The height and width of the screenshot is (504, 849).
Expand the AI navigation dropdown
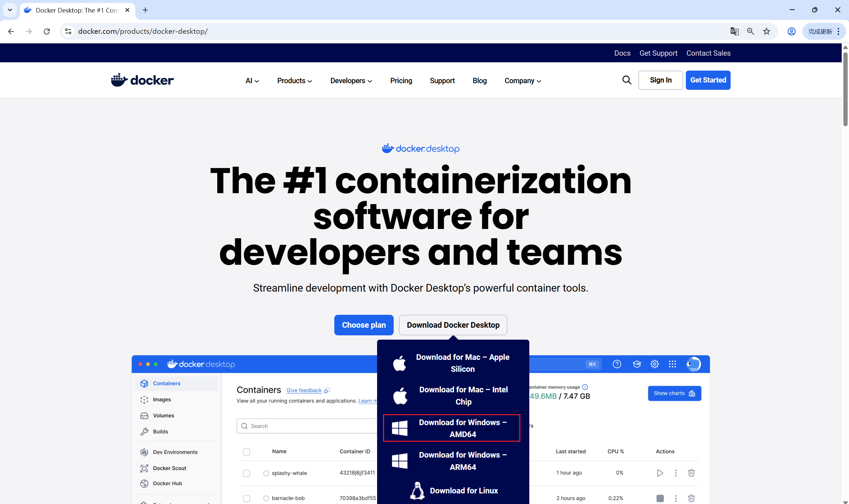(252, 81)
